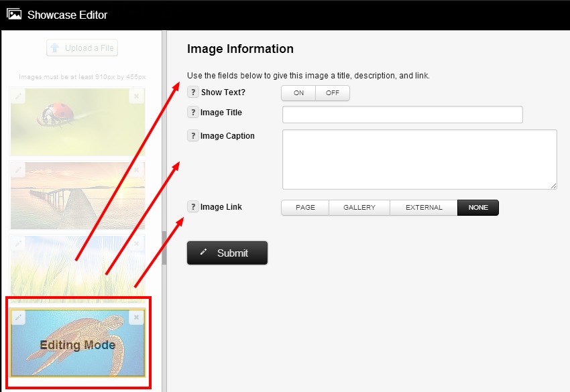
Task: Click the pencil edit icon on ladybug image
Action: [x=19, y=96]
